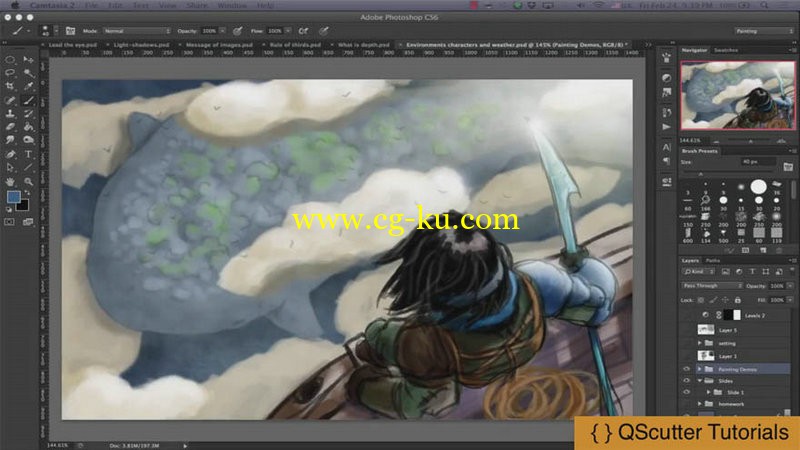
Task: Select the Quick Selection tool
Action: 29,73
